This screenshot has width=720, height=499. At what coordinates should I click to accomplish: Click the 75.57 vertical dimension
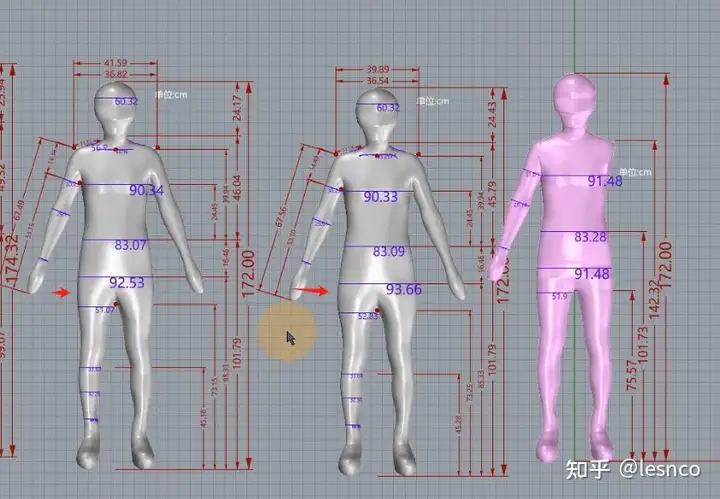(632, 376)
